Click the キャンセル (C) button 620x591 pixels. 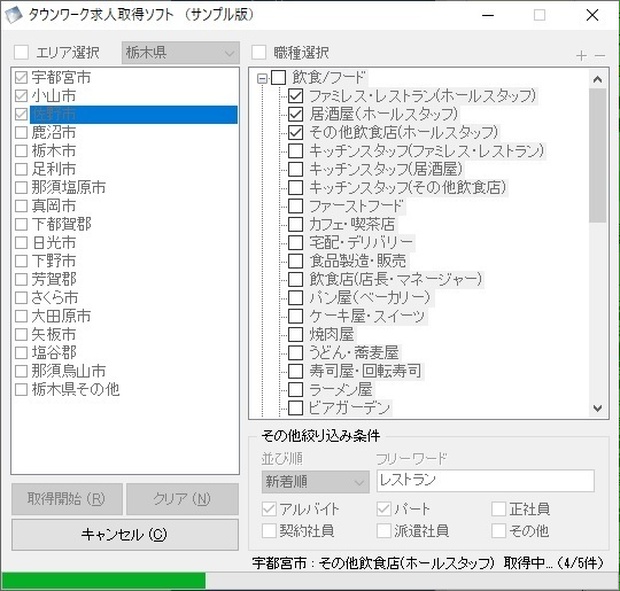[x=125, y=534]
